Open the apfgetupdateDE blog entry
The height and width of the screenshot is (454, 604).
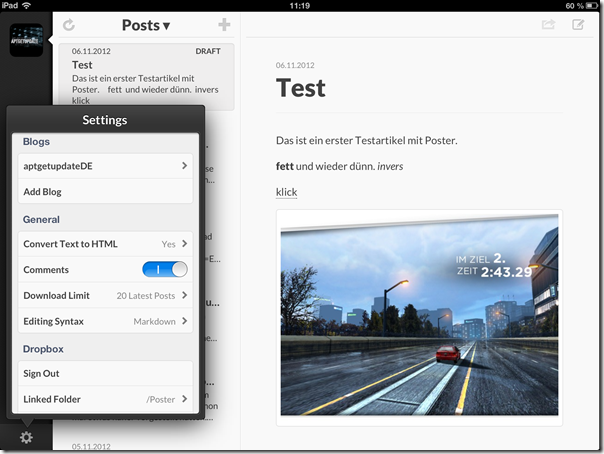pyautogui.click(x=106, y=166)
